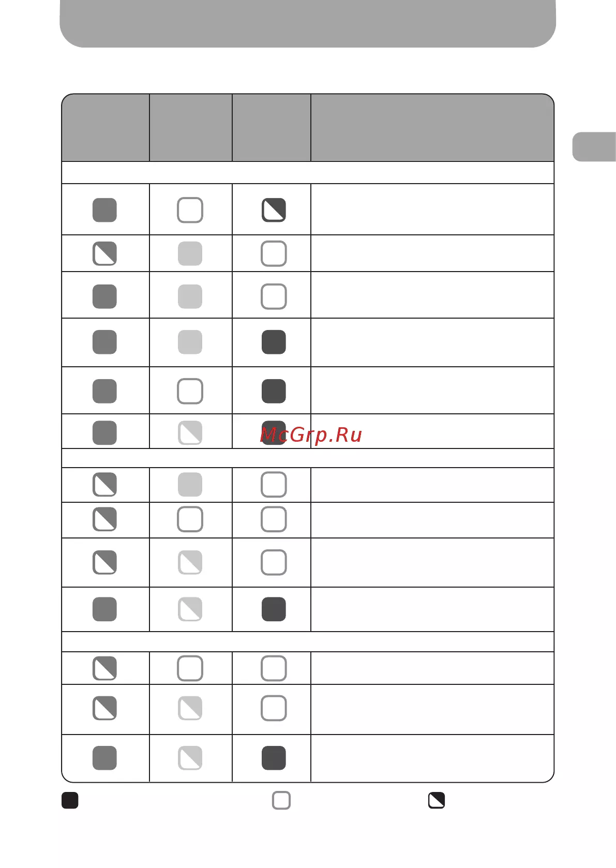Click the solid gray first-column square in last row
The height and width of the screenshot is (868, 616).
point(104,758)
